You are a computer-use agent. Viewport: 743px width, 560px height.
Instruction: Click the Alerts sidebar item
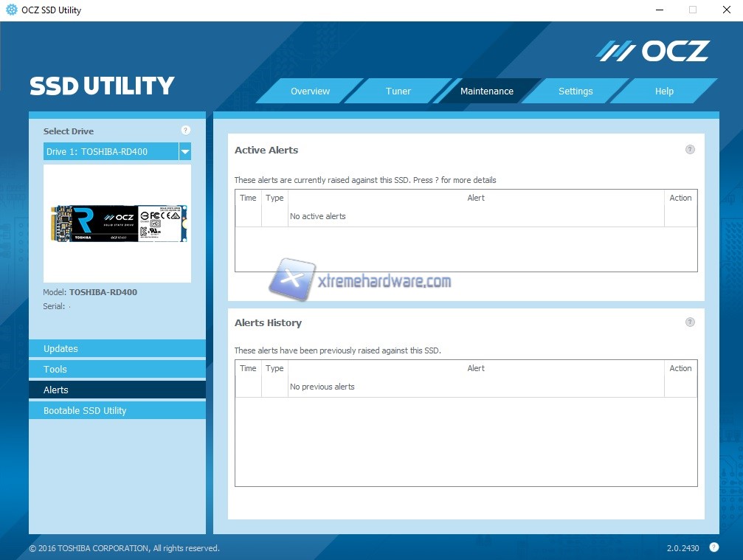tap(117, 390)
